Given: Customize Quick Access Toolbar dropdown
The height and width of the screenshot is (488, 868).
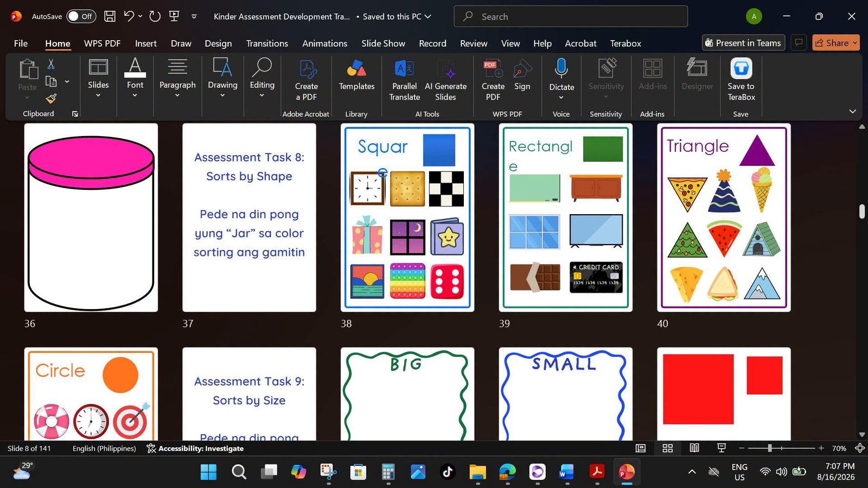Looking at the screenshot, I should [194, 16].
